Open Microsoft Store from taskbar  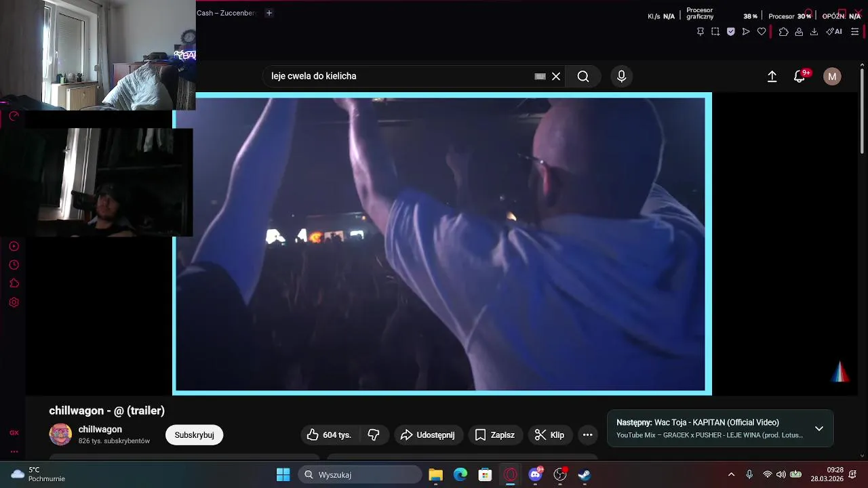coord(485,474)
